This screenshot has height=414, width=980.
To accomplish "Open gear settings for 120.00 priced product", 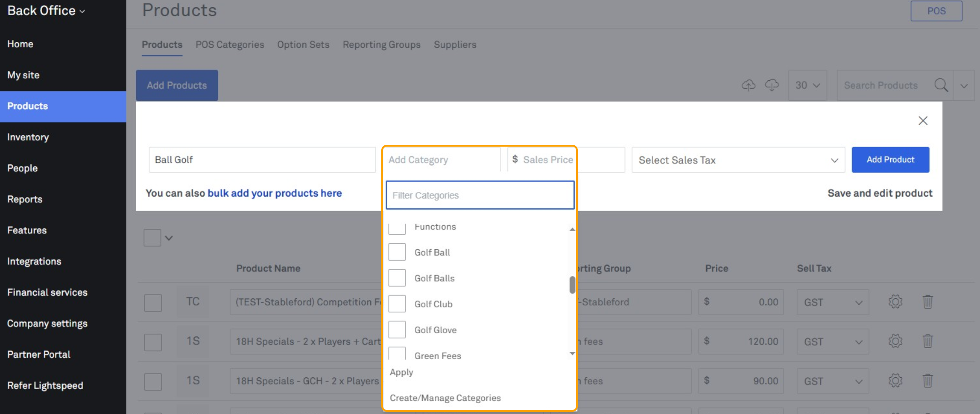I will coord(895,341).
